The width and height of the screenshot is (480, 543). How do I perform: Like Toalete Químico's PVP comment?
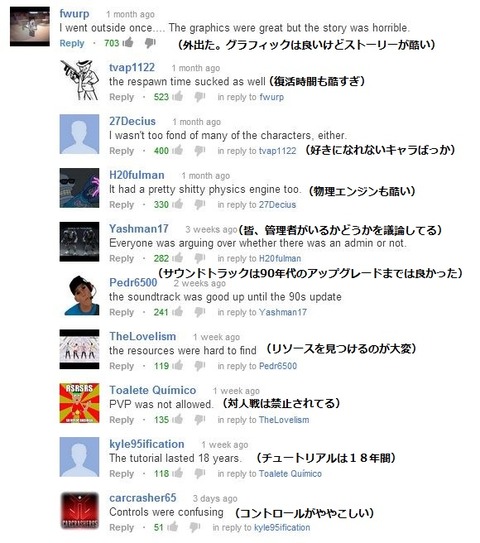pos(177,419)
